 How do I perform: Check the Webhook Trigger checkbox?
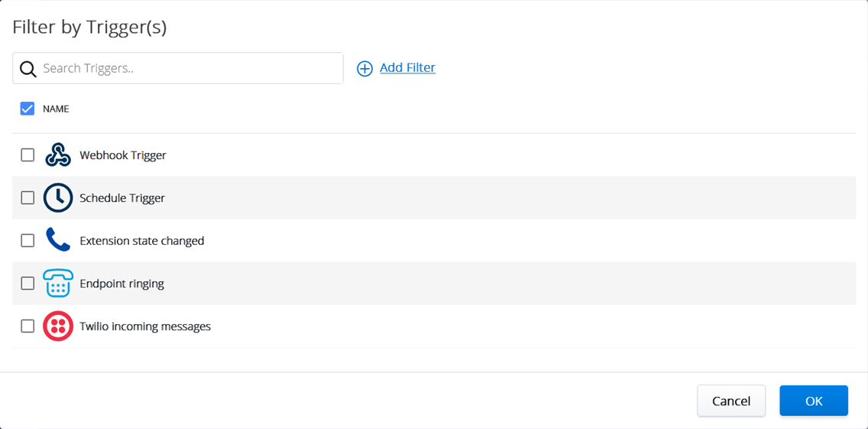[x=28, y=155]
